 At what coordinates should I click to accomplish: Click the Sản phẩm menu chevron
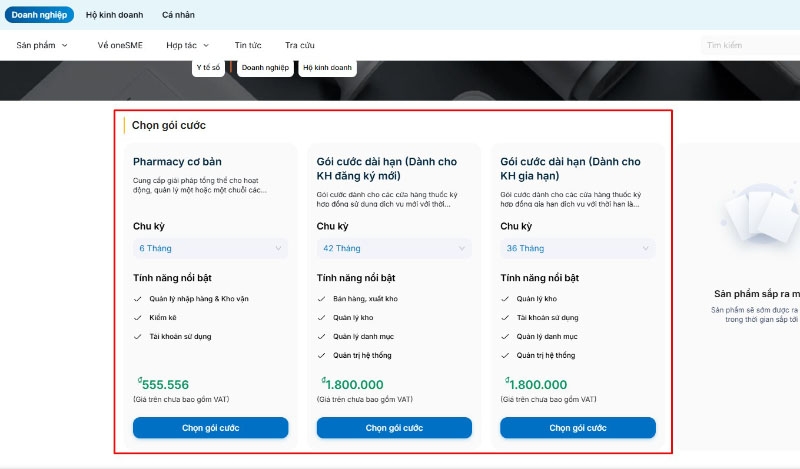pyautogui.click(x=64, y=45)
